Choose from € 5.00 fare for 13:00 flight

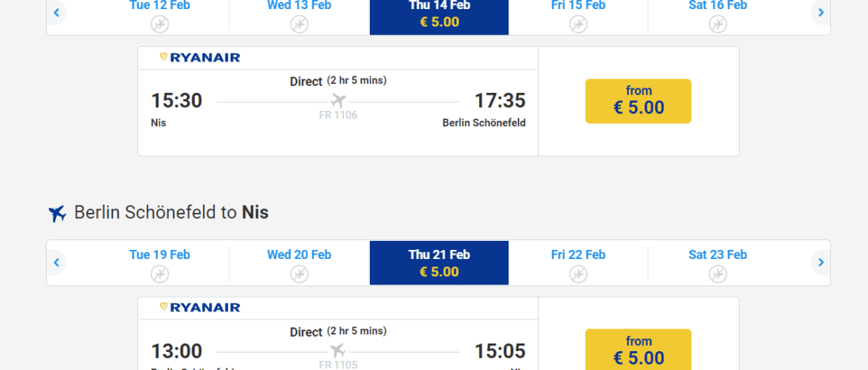(639, 350)
